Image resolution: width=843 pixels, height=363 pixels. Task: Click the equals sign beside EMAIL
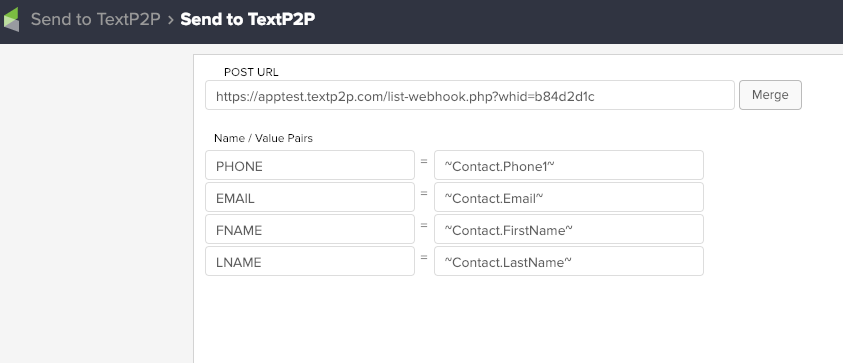pyautogui.click(x=424, y=193)
